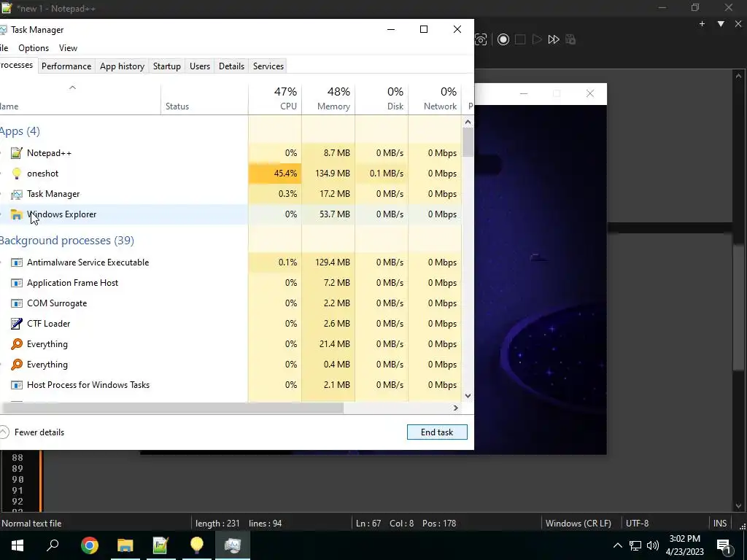Sort by the Network column header
This screenshot has height=560, width=747.
(x=435, y=98)
